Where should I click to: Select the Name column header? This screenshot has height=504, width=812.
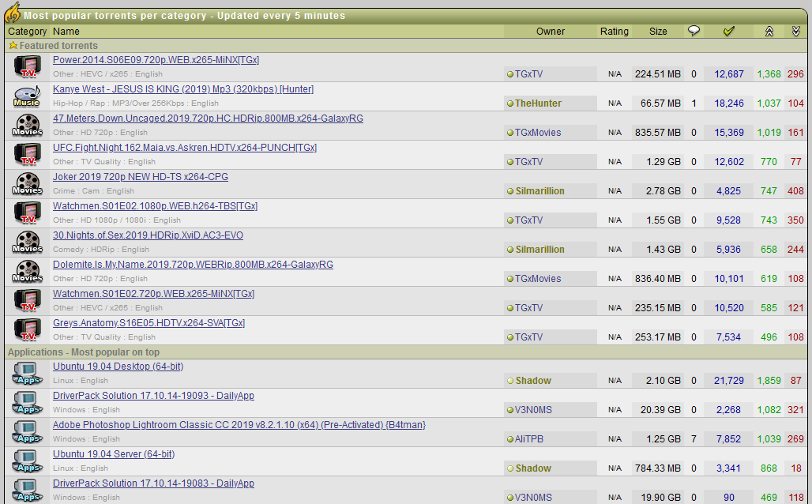tap(66, 32)
